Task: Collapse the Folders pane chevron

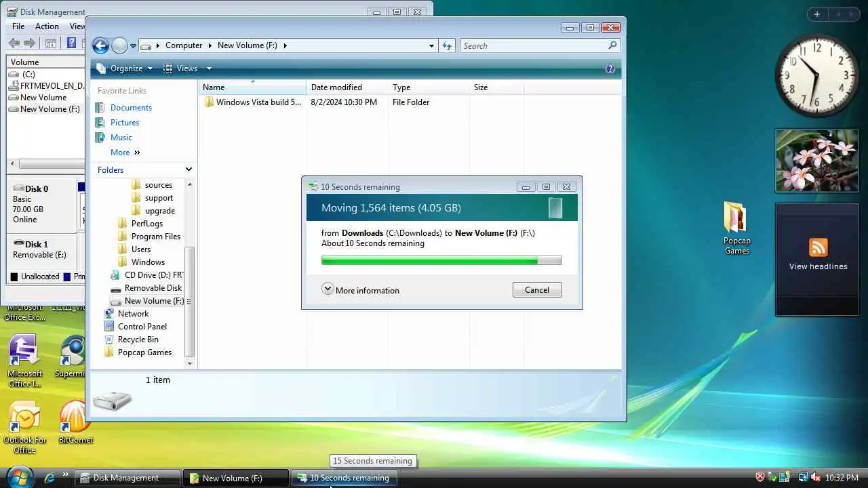Action: pyautogui.click(x=189, y=169)
